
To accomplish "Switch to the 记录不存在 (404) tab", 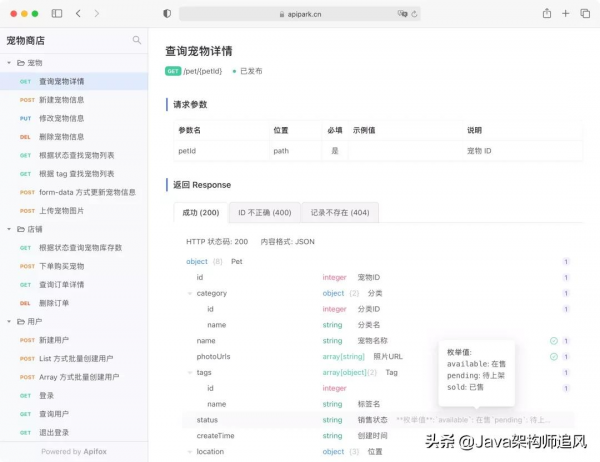I will point(340,212).
